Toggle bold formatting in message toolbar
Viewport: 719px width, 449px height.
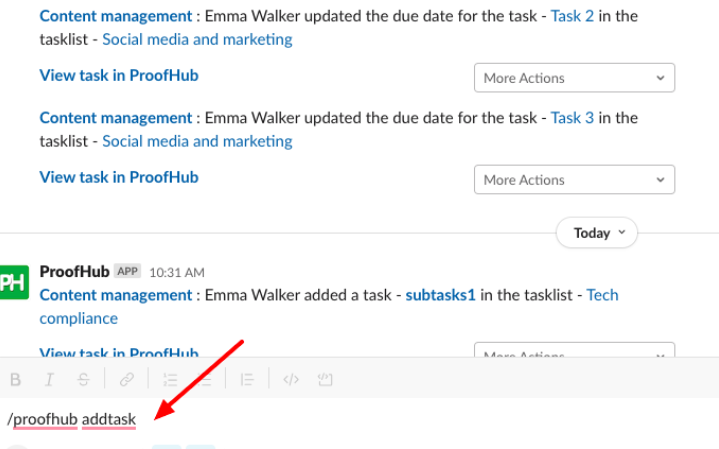[16, 379]
